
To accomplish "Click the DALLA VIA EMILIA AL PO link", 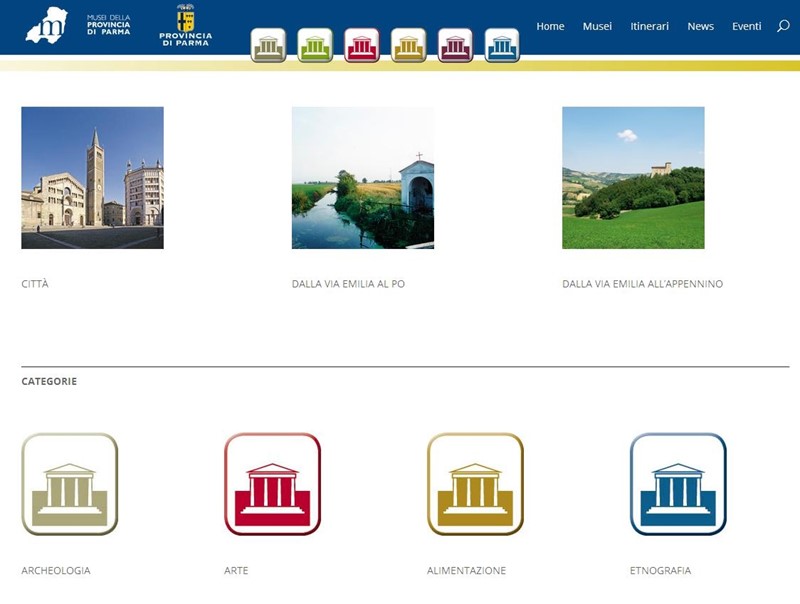I will [x=348, y=284].
